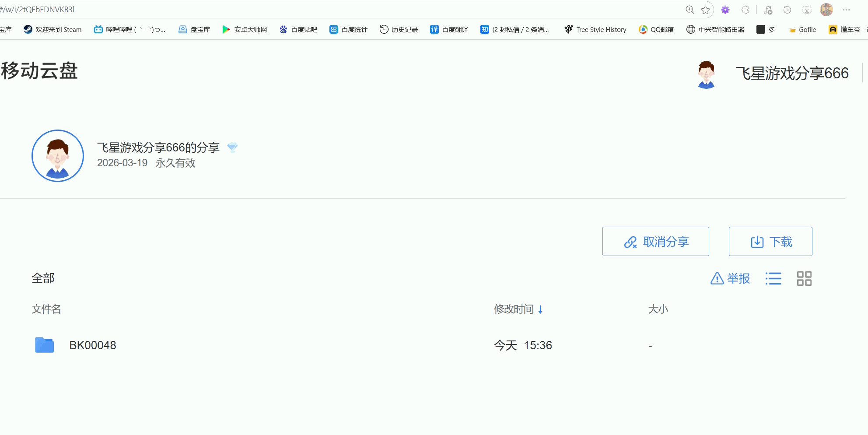Report this share via the 举报 link
Image resolution: width=868 pixels, height=435 pixels.
click(729, 278)
